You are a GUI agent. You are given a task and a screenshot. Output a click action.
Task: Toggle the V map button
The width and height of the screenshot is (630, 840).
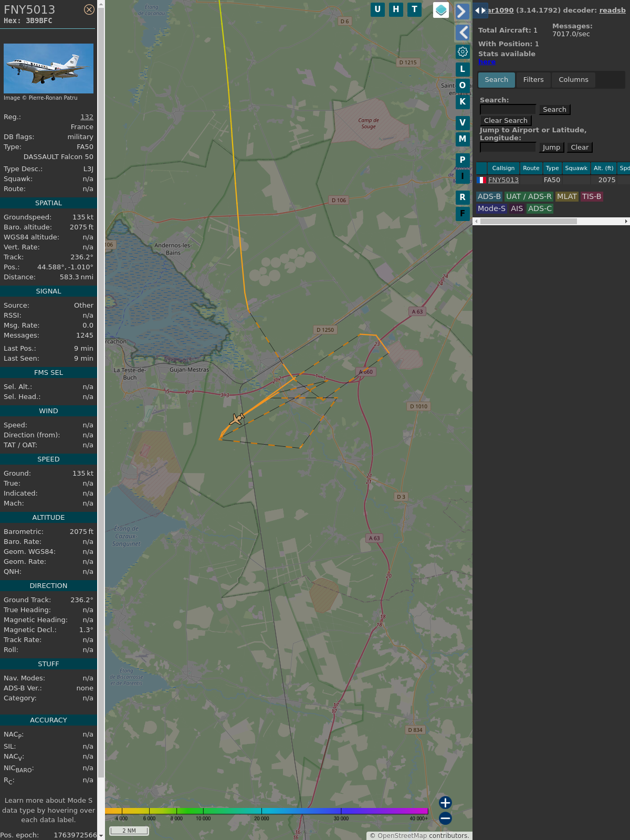pyautogui.click(x=463, y=123)
